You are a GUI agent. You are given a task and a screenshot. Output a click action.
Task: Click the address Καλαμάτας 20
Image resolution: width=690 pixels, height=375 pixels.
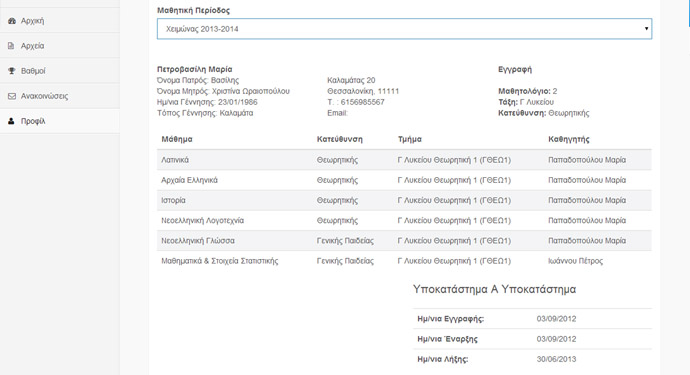[x=351, y=80]
